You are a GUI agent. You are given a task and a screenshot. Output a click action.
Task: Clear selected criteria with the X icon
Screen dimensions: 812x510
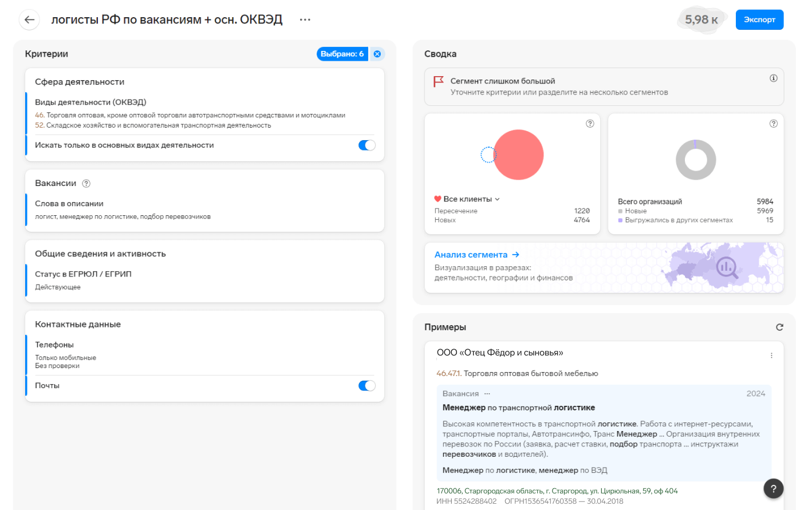point(377,54)
